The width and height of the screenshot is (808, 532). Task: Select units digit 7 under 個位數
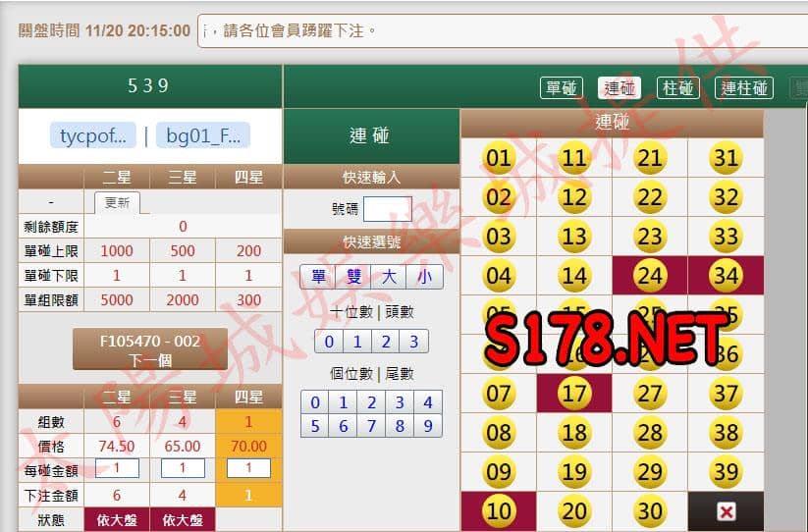(371, 426)
